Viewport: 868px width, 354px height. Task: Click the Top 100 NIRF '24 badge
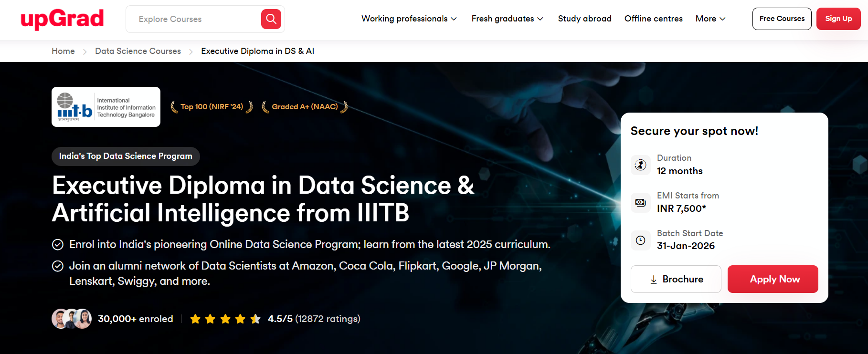[x=212, y=107]
